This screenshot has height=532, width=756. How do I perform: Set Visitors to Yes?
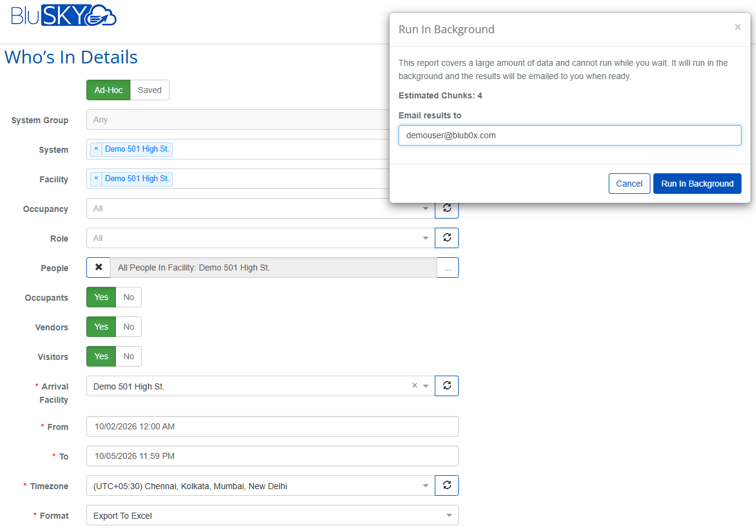click(101, 356)
